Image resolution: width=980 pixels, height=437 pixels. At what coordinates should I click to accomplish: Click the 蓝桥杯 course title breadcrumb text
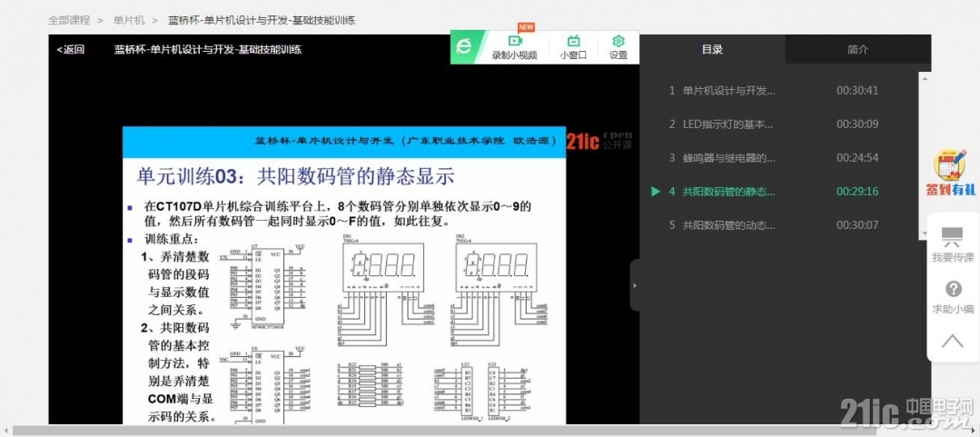pyautogui.click(x=262, y=20)
